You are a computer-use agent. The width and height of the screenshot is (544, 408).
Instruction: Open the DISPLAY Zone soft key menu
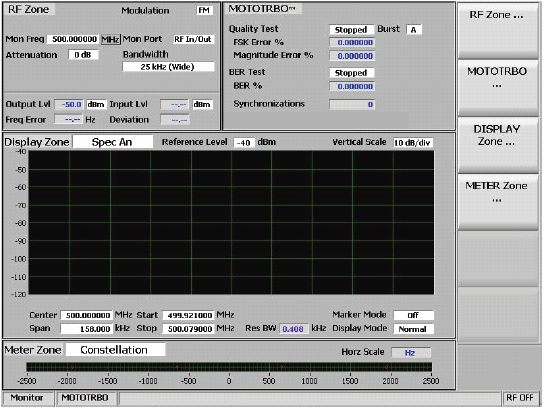click(x=498, y=145)
